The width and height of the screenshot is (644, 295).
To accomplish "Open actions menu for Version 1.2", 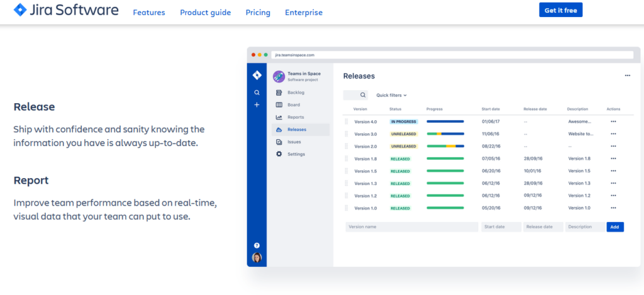I will (613, 196).
